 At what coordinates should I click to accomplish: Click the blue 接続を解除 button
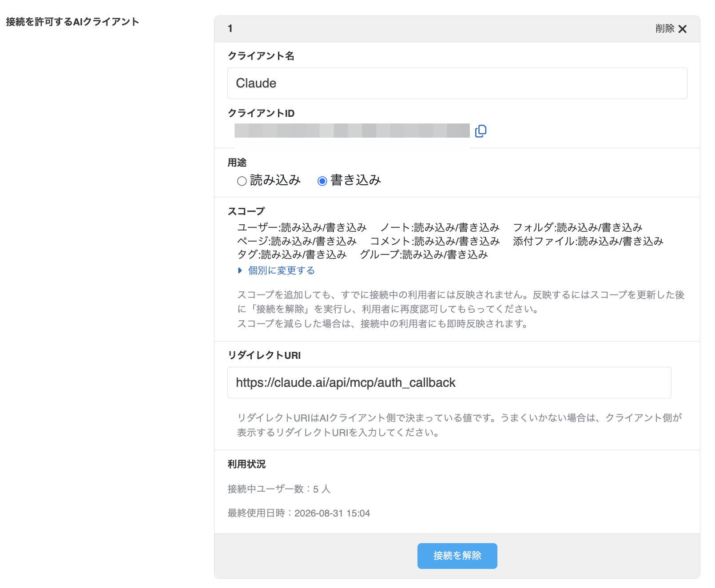tap(457, 556)
